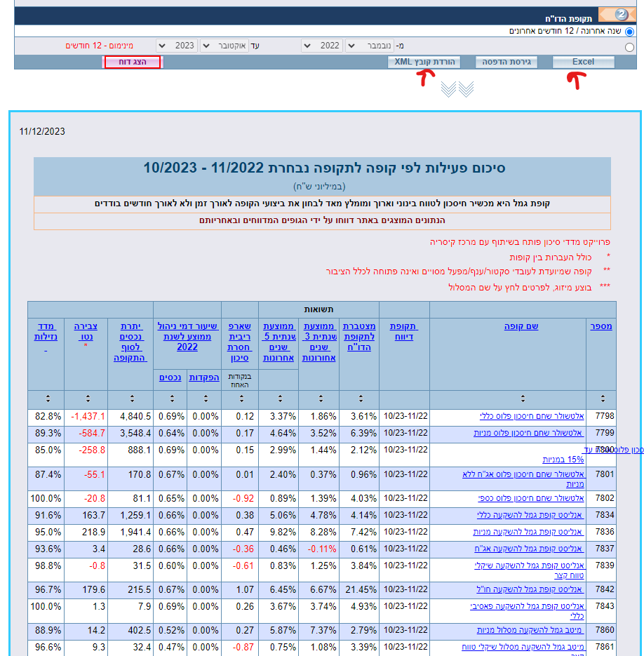Open אנליסט קופת גמל להשקעה אג"ח

pyautogui.click(x=528, y=549)
